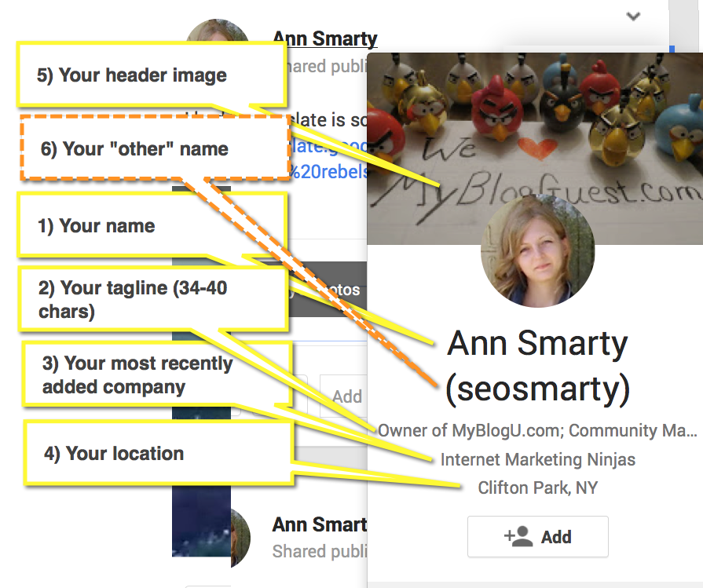This screenshot has height=588, width=703.
Task: Select the Internet Marketing Ninjas company line
Action: coord(537,459)
